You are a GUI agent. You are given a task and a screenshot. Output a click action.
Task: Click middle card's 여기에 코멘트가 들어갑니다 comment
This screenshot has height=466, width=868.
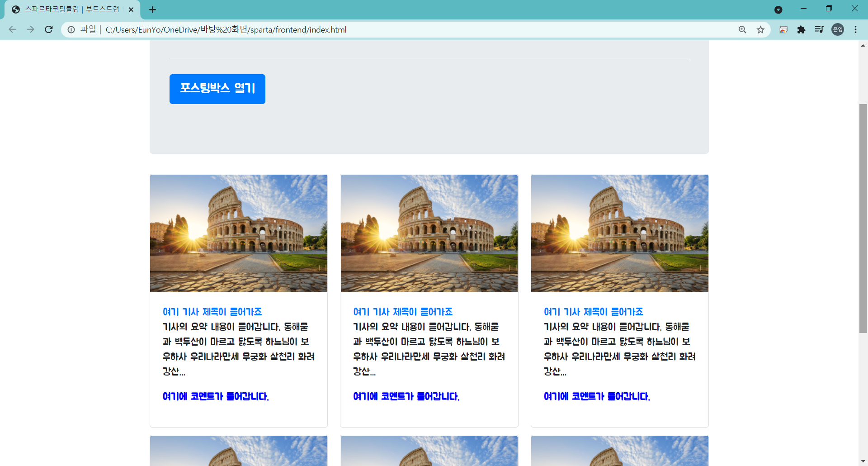coord(406,396)
